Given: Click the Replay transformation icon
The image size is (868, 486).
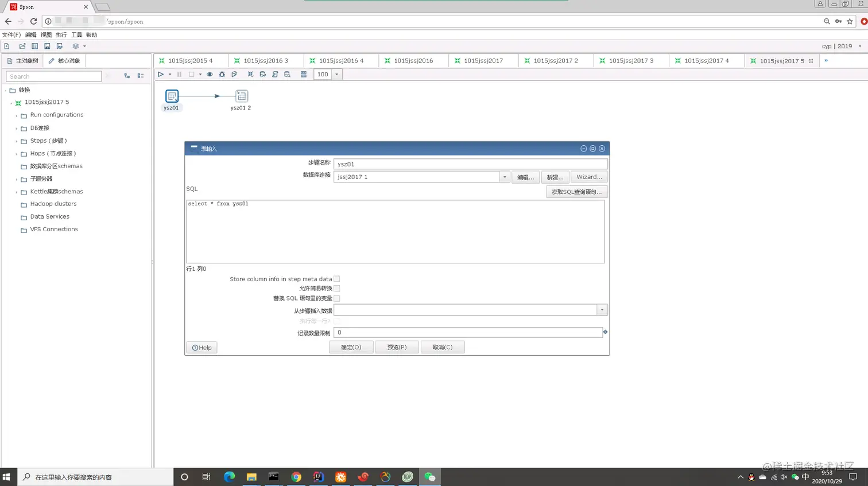Looking at the screenshot, I should [234, 74].
